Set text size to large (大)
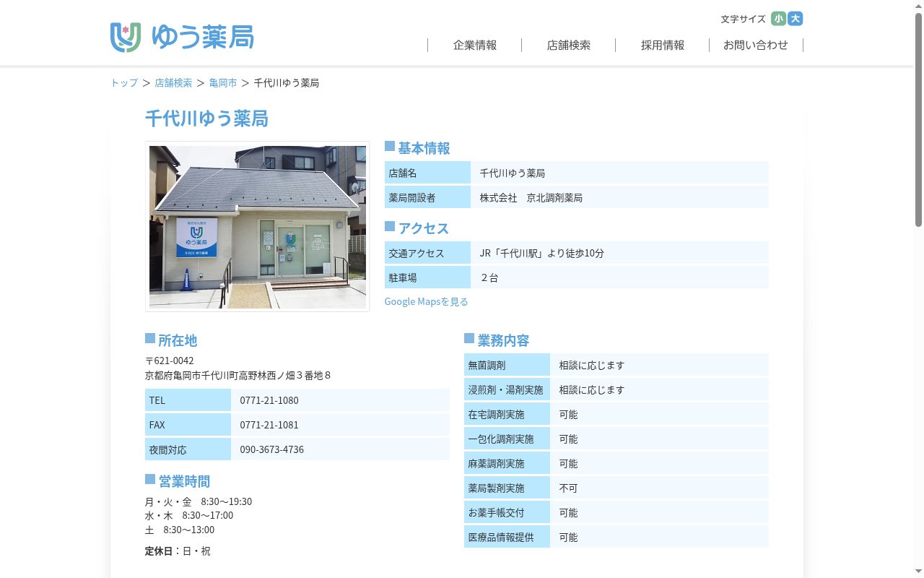This screenshot has height=578, width=924. pyautogui.click(x=796, y=19)
